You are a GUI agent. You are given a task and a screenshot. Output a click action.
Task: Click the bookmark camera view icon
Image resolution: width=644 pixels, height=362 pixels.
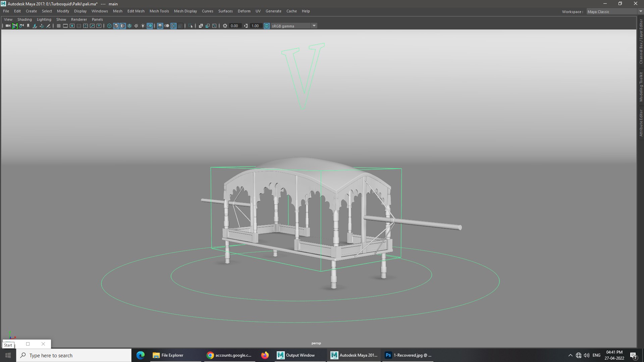pyautogui.click(x=28, y=26)
